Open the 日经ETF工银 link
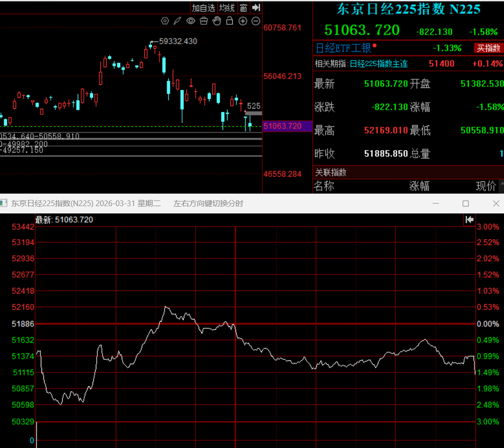 point(343,48)
